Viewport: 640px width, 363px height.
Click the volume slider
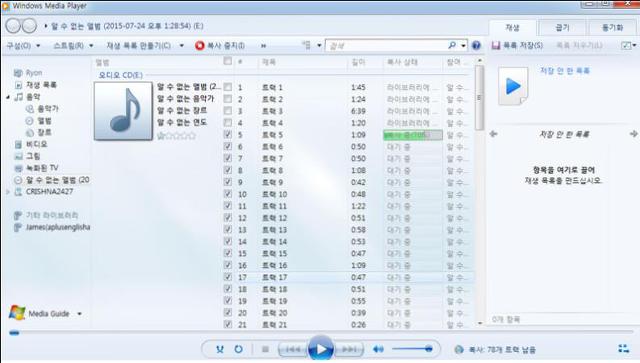[x=412, y=349]
